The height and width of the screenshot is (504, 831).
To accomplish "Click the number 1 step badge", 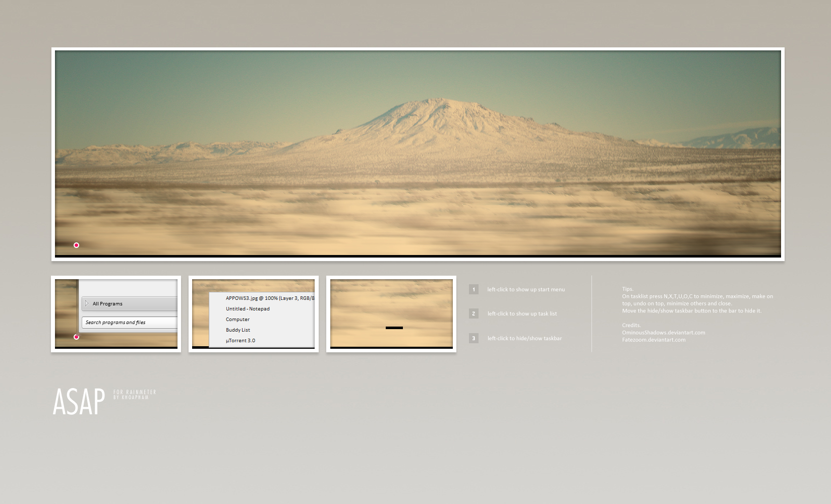I will point(473,289).
